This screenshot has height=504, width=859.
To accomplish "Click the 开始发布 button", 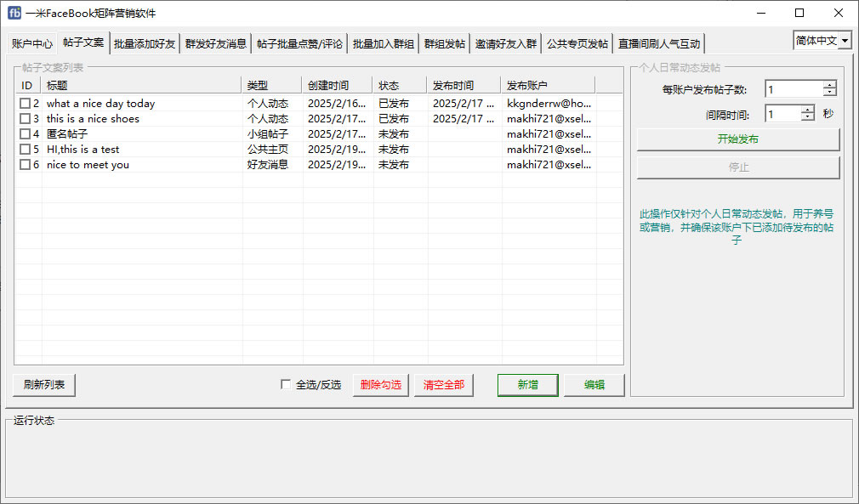I will [x=738, y=139].
